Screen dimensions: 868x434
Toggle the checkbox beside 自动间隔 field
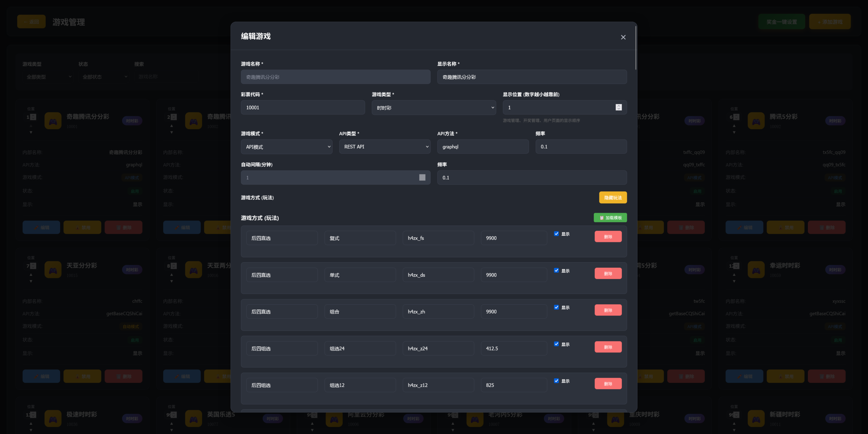click(422, 177)
